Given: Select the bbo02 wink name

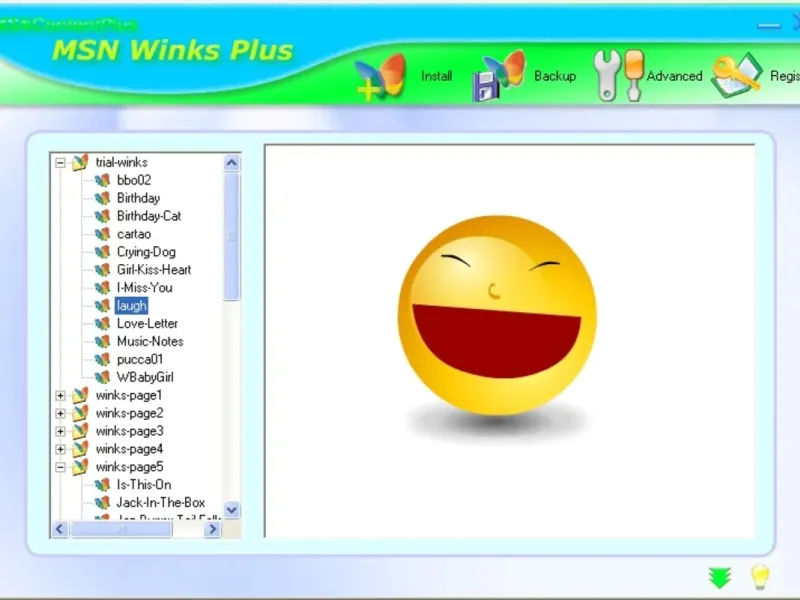Looking at the screenshot, I should 134,180.
